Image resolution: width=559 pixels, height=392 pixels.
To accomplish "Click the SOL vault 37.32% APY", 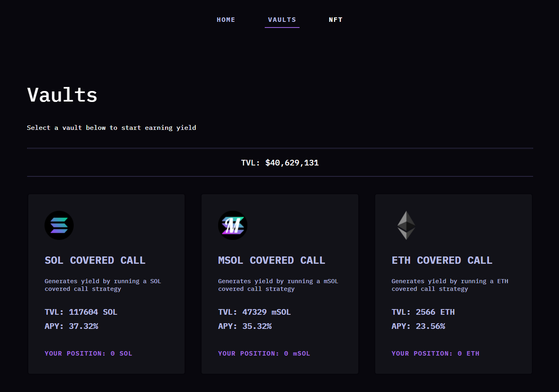I will coord(83,326).
